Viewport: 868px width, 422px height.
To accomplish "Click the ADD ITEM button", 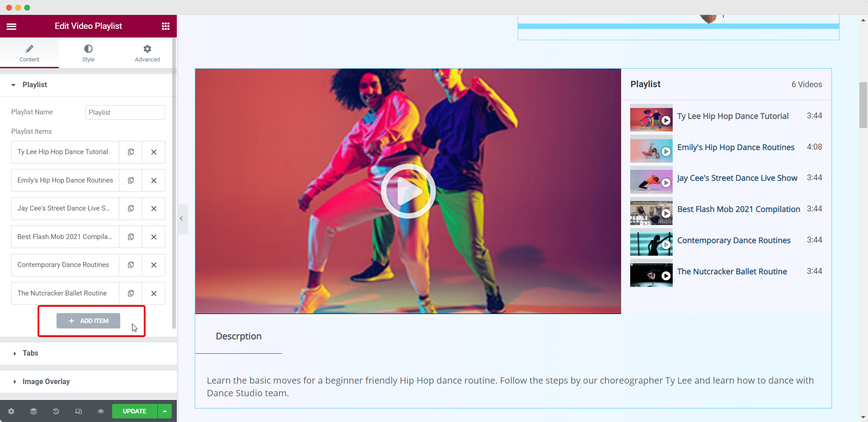I will [x=88, y=321].
